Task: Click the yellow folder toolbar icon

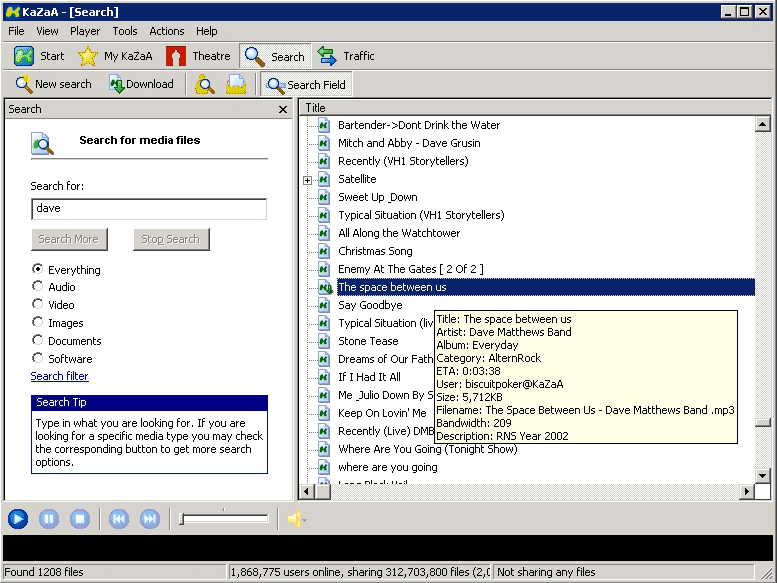Action: click(236, 84)
